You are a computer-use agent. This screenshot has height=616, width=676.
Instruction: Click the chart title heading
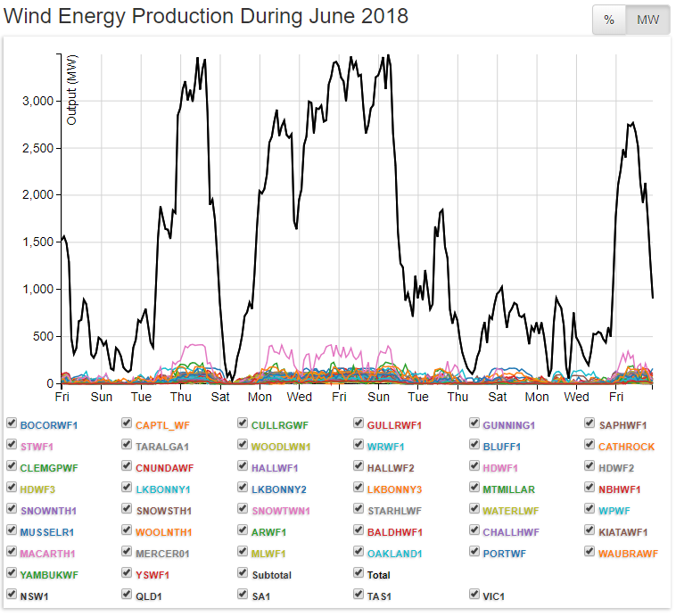pyautogui.click(x=206, y=16)
